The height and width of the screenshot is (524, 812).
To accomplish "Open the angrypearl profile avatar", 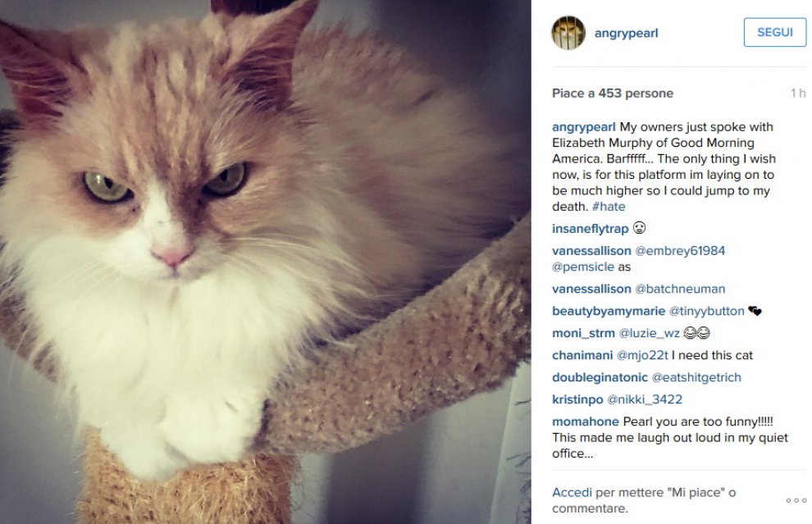I will click(x=568, y=33).
